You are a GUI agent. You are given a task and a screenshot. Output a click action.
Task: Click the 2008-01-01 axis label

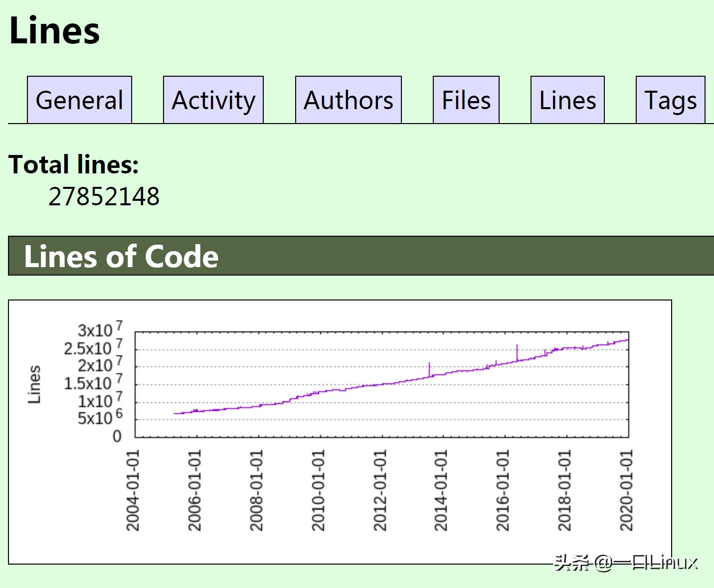point(256,490)
